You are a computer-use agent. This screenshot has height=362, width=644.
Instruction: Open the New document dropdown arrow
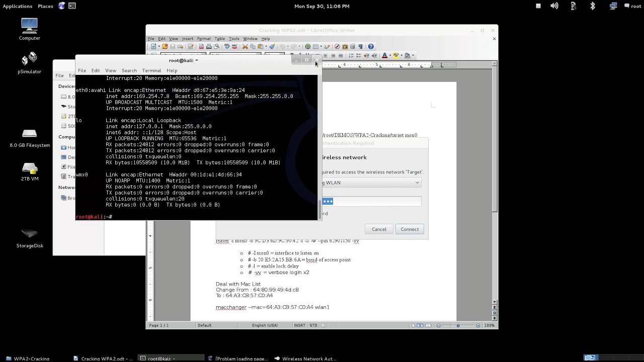159,46
